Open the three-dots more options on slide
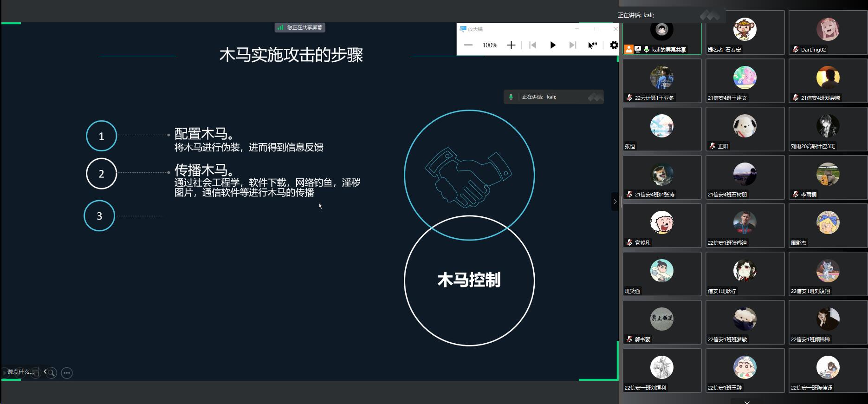868x404 pixels. point(67,373)
